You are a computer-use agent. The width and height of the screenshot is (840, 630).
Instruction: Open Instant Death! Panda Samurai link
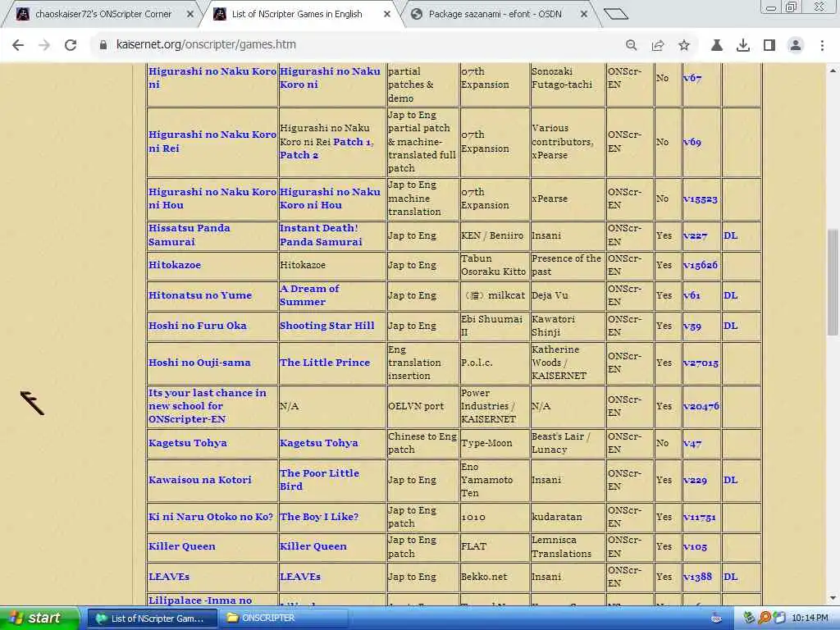(x=321, y=235)
